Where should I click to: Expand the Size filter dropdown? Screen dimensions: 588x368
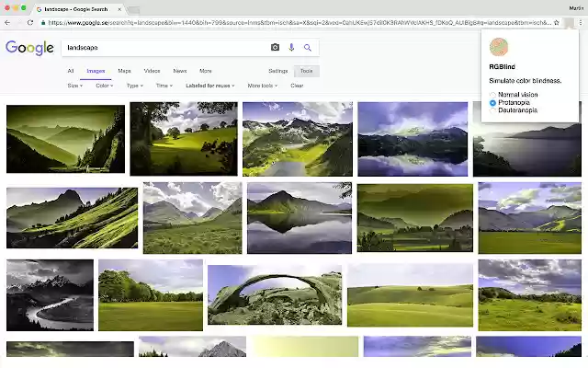pyautogui.click(x=75, y=86)
